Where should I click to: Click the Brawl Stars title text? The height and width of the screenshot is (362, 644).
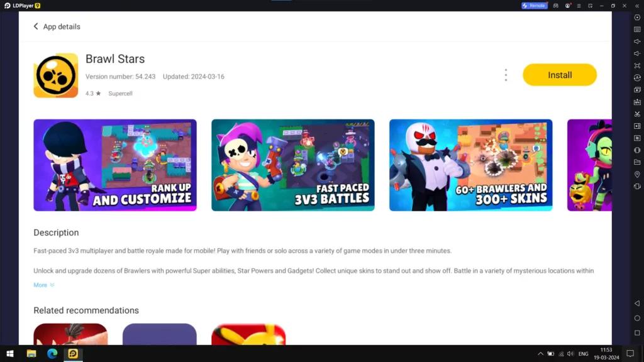coord(115,58)
